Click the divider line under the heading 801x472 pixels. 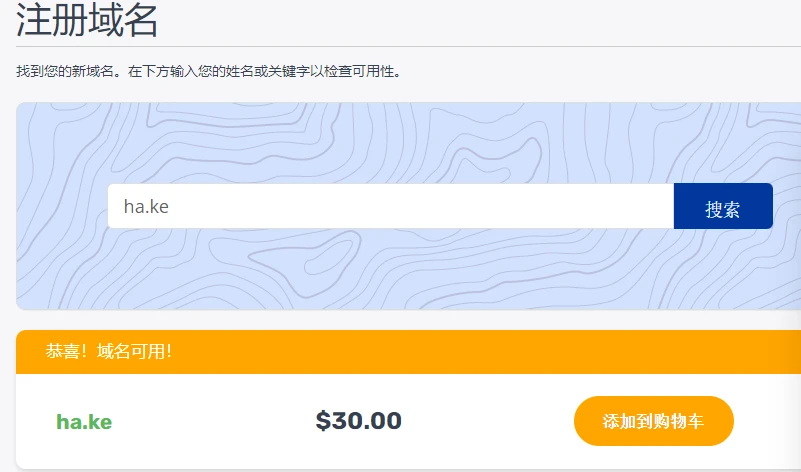pos(400,46)
